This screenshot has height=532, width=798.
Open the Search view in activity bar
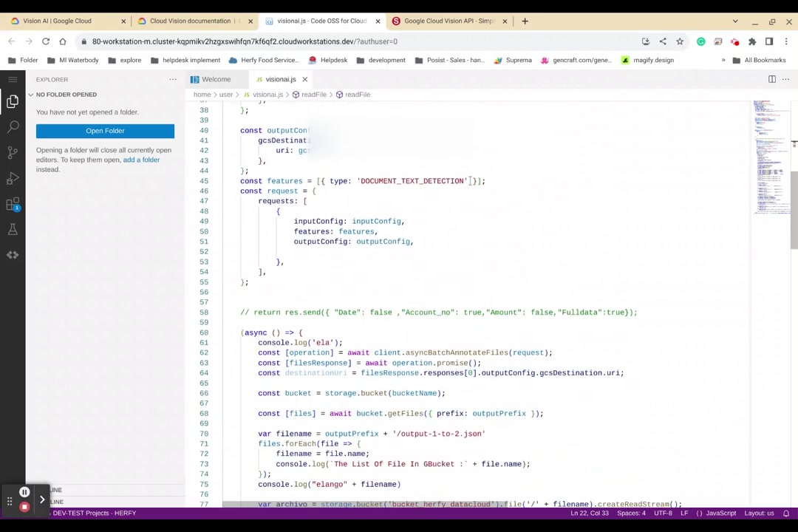pos(13,127)
